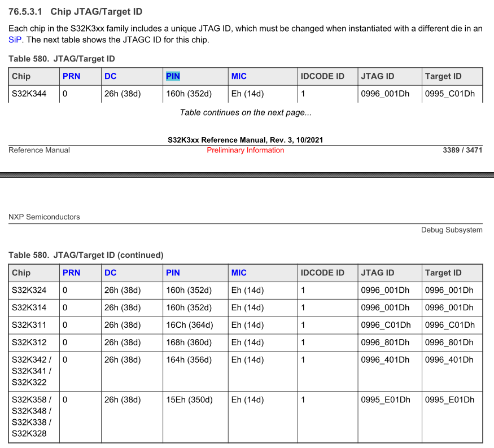Click the MIC column header link
The height and width of the screenshot is (448, 494).
tap(238, 76)
